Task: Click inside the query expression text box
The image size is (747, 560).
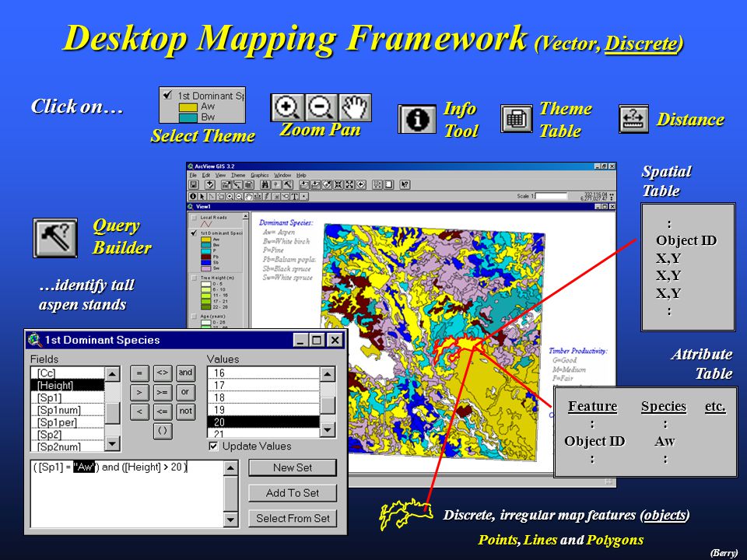Action: (127, 494)
